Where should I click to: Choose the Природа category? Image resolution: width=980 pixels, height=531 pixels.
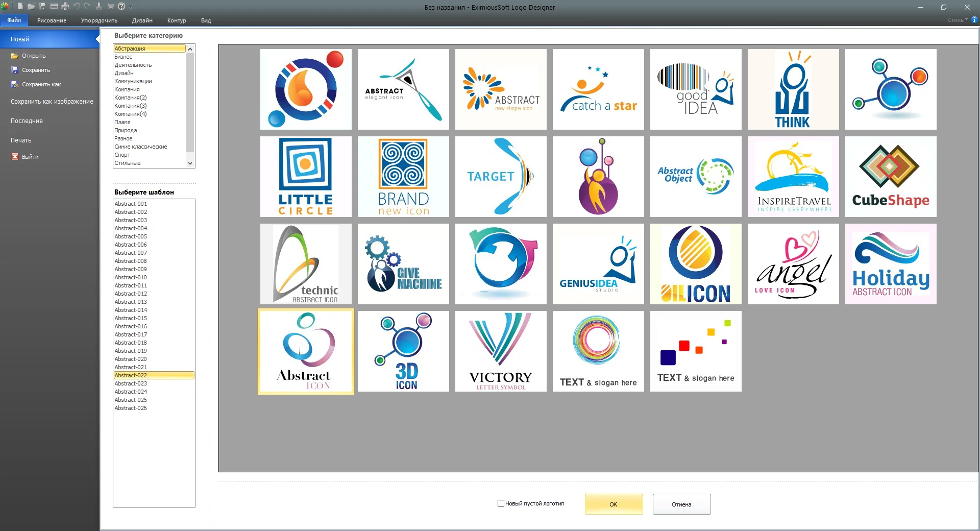[126, 130]
